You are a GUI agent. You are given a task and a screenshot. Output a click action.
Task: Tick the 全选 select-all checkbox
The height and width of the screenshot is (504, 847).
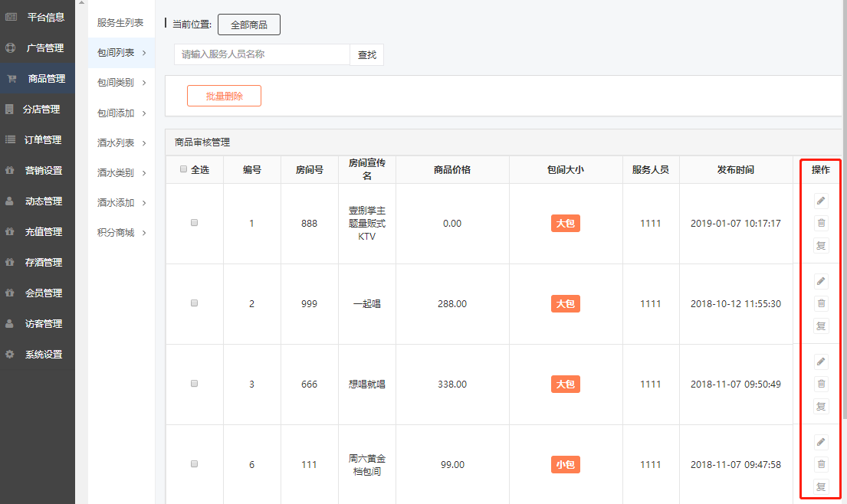(184, 169)
